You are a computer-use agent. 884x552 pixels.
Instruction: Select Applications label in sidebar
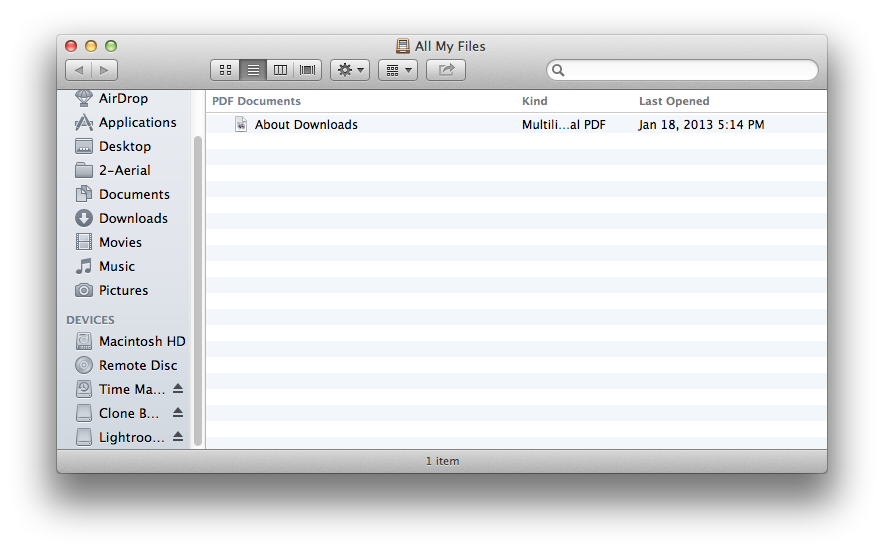pos(138,122)
